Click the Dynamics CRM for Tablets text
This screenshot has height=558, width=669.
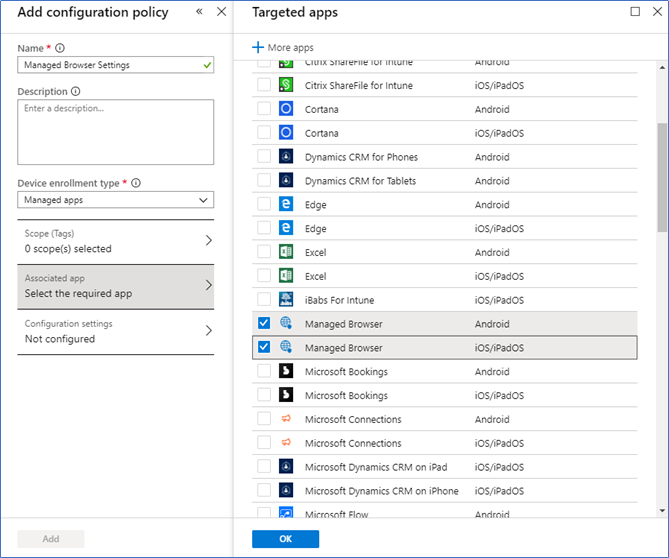click(361, 181)
